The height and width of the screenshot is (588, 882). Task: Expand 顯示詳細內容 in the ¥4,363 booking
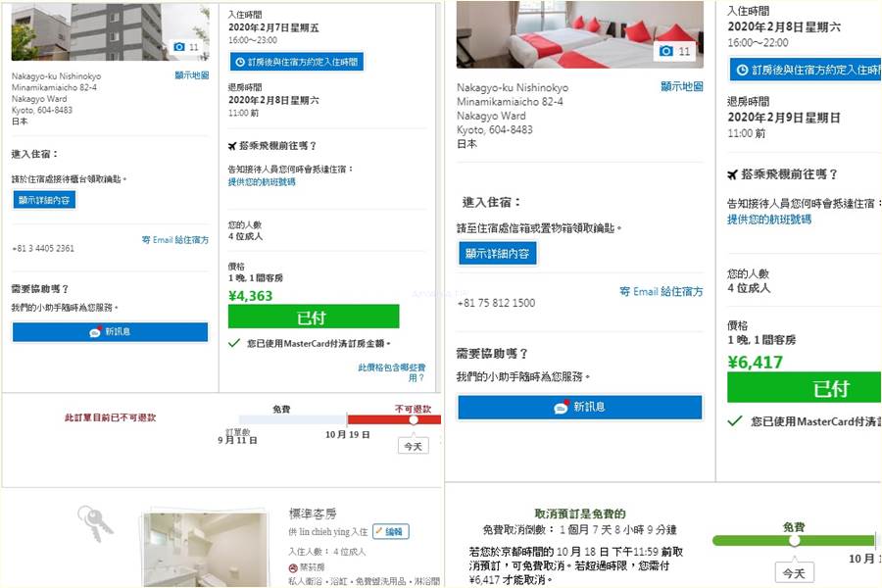[x=45, y=199]
